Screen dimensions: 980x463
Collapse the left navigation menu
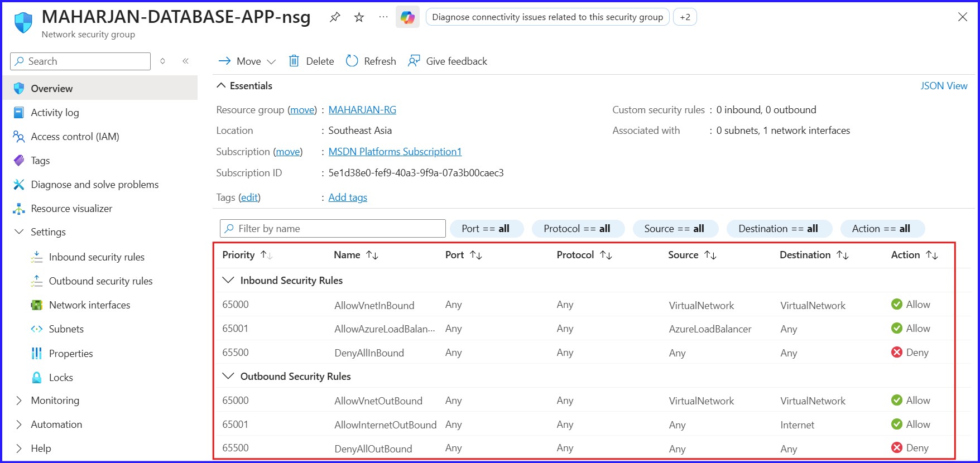pos(185,61)
